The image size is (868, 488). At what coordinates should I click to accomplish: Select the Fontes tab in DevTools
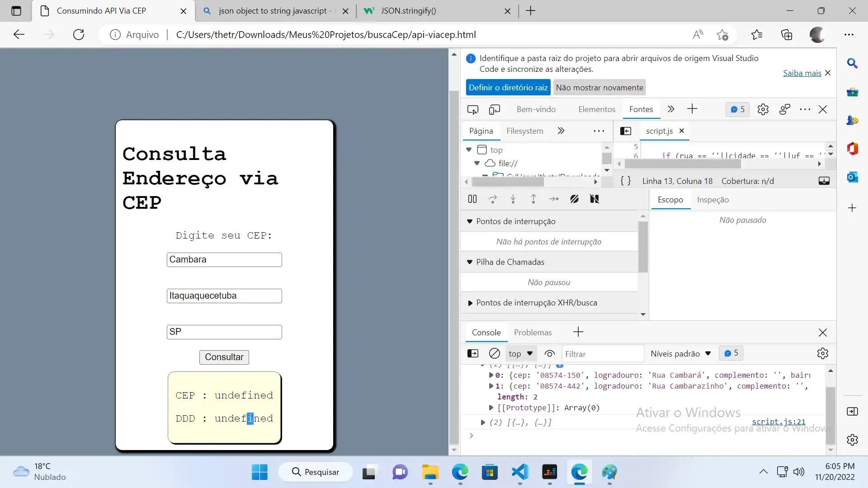[641, 109]
